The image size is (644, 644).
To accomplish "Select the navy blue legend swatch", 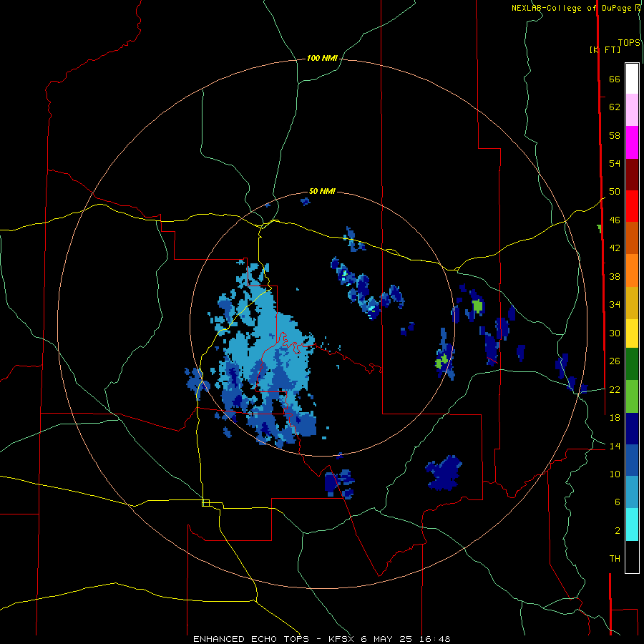I will click(x=632, y=429).
